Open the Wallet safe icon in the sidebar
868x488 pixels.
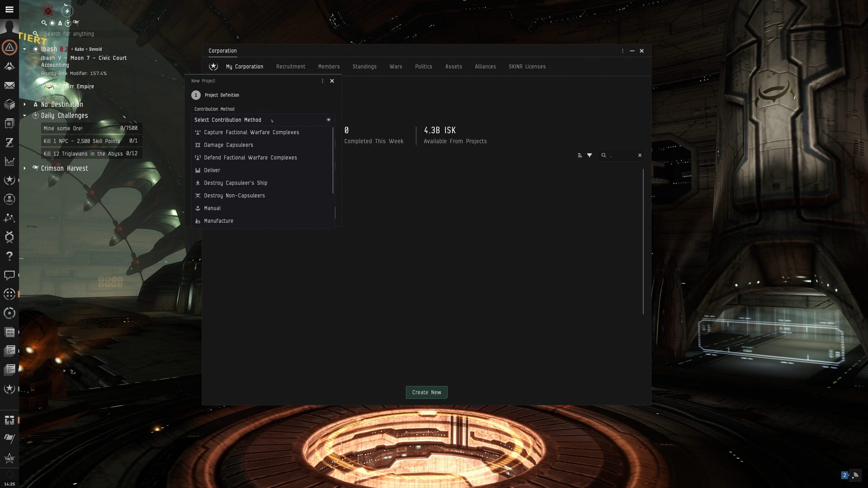(x=9, y=123)
